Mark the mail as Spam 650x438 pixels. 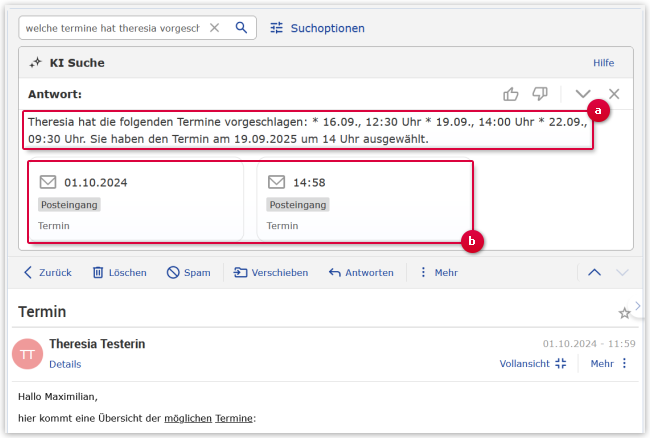189,273
